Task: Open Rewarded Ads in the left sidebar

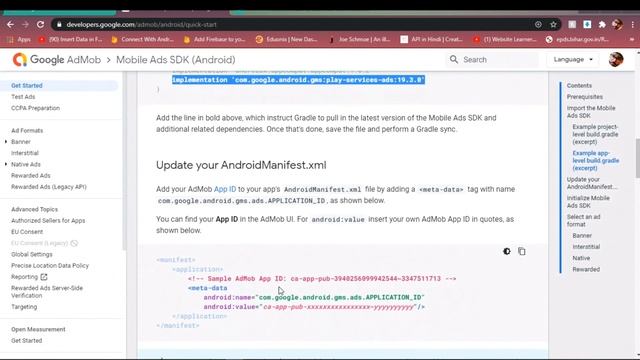Action: pos(31,176)
